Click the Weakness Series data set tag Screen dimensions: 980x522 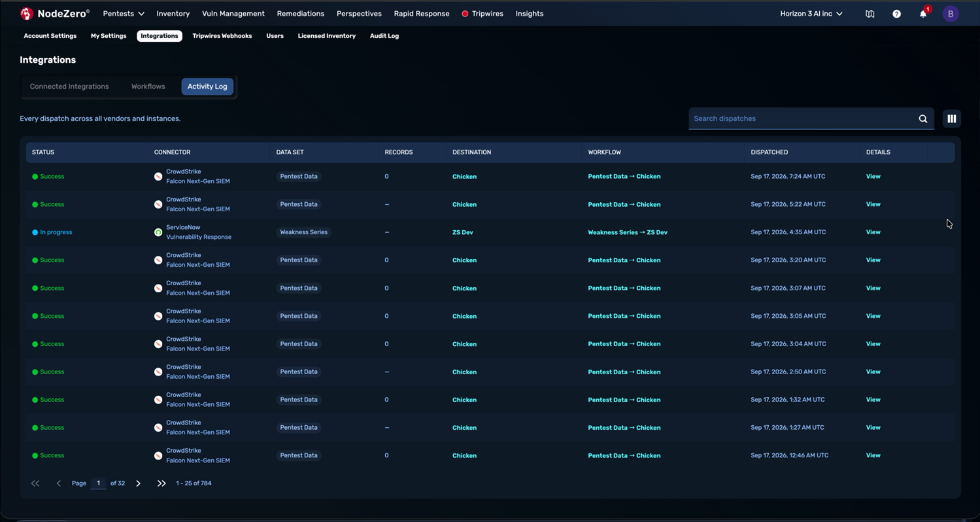304,232
